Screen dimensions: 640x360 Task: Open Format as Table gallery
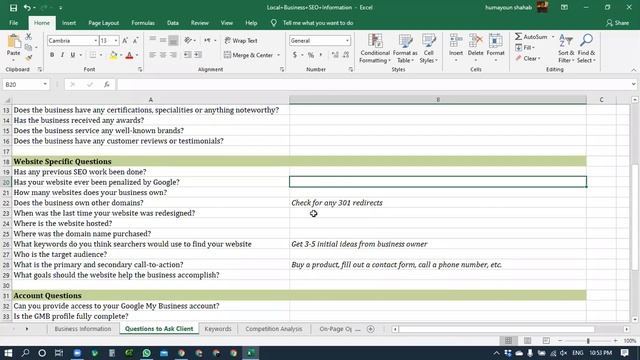click(x=405, y=48)
